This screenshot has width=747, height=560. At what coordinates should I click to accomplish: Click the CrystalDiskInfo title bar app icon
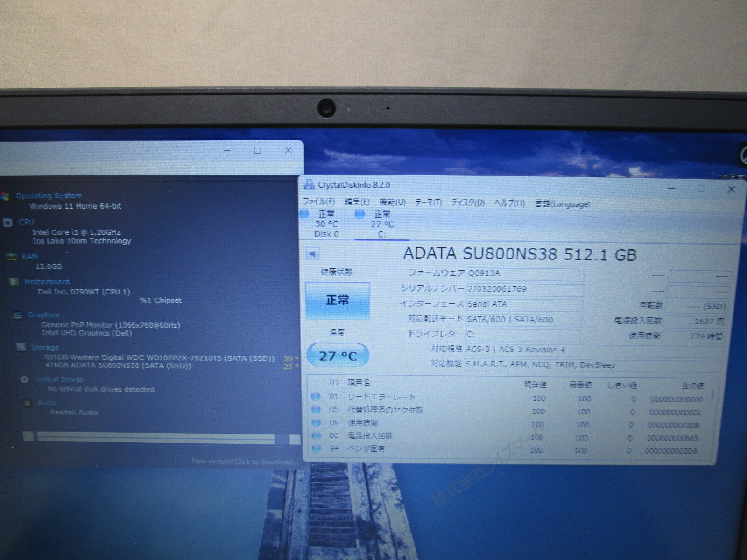coord(309,184)
